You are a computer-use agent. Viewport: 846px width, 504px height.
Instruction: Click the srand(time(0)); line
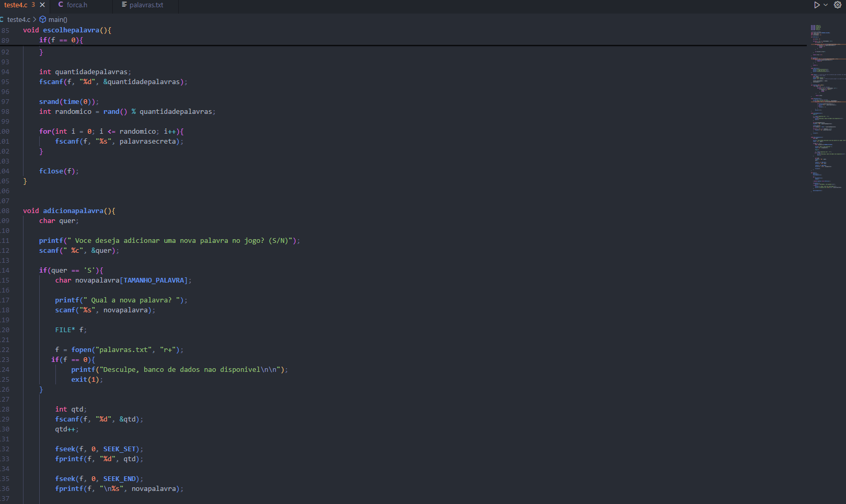pos(69,102)
